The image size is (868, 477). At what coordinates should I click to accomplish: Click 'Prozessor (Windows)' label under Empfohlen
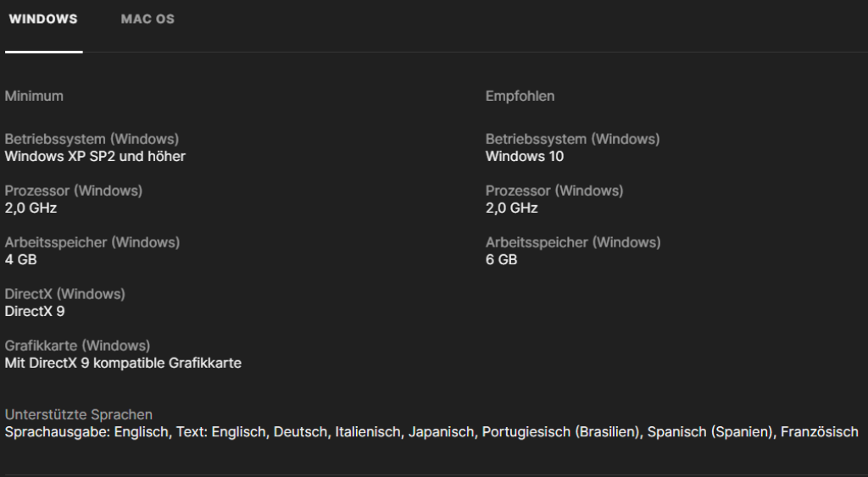tap(554, 191)
